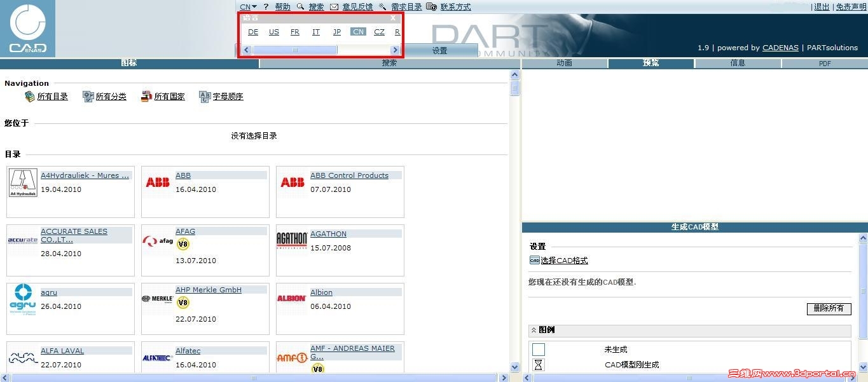
Task: Click the V8 badge under AFAG
Action: coord(183,244)
